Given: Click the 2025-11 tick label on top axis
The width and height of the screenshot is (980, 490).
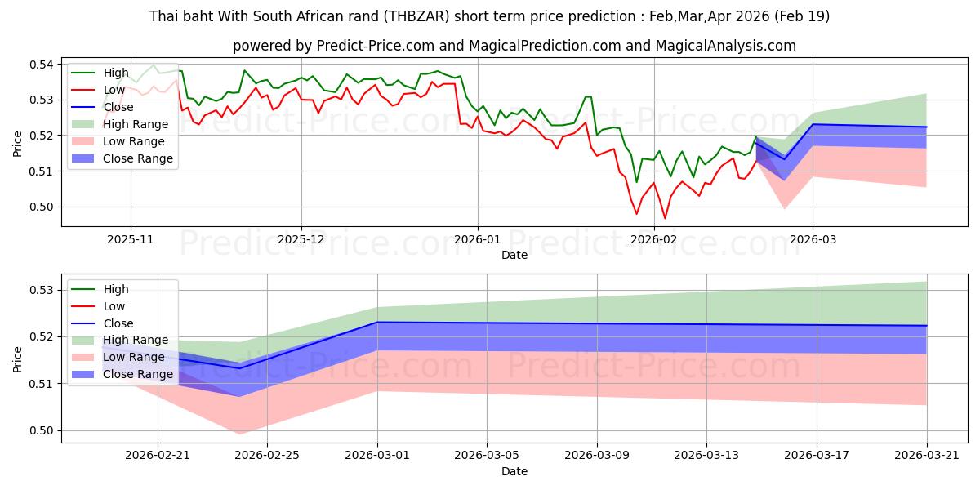Looking at the screenshot, I should point(131,241).
